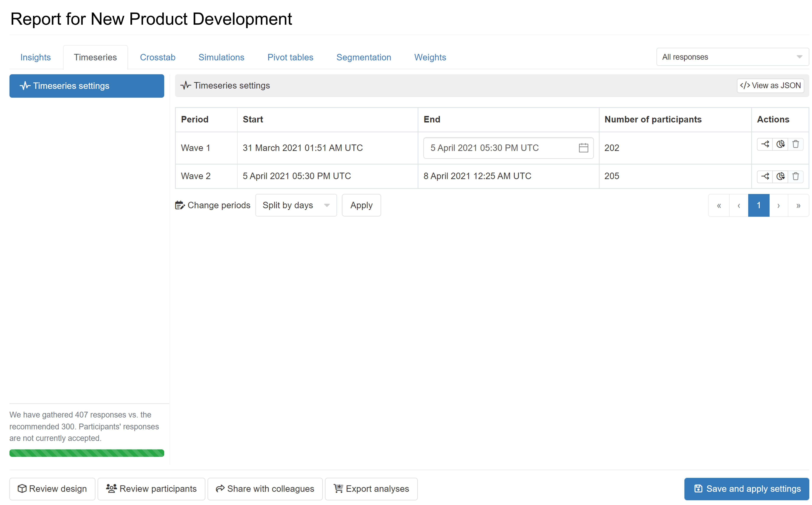Image resolution: width=812 pixels, height=505 pixels.
Task: Click the View as JSON button
Action: tap(770, 86)
